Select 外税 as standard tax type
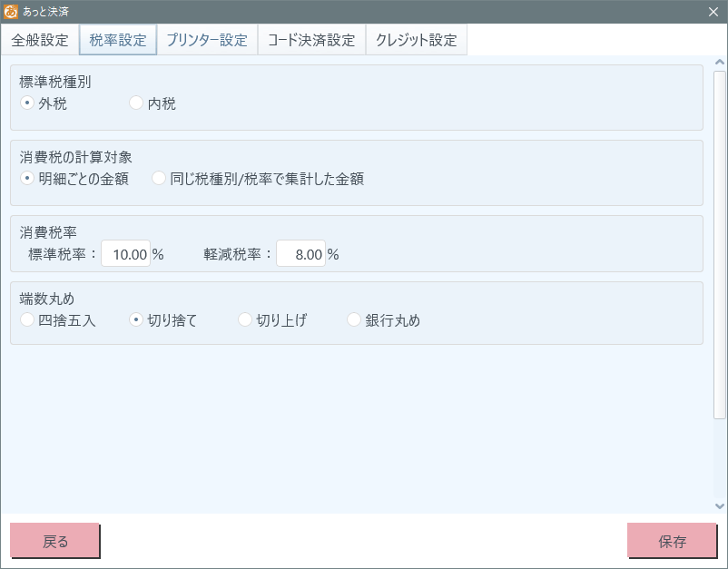The height and width of the screenshot is (569, 728). pos(27,103)
